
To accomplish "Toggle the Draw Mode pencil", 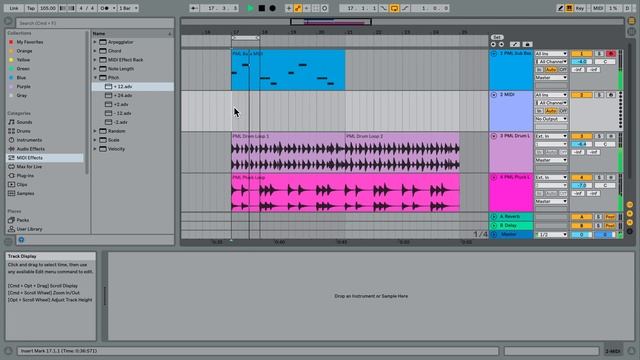I will click(560, 8).
